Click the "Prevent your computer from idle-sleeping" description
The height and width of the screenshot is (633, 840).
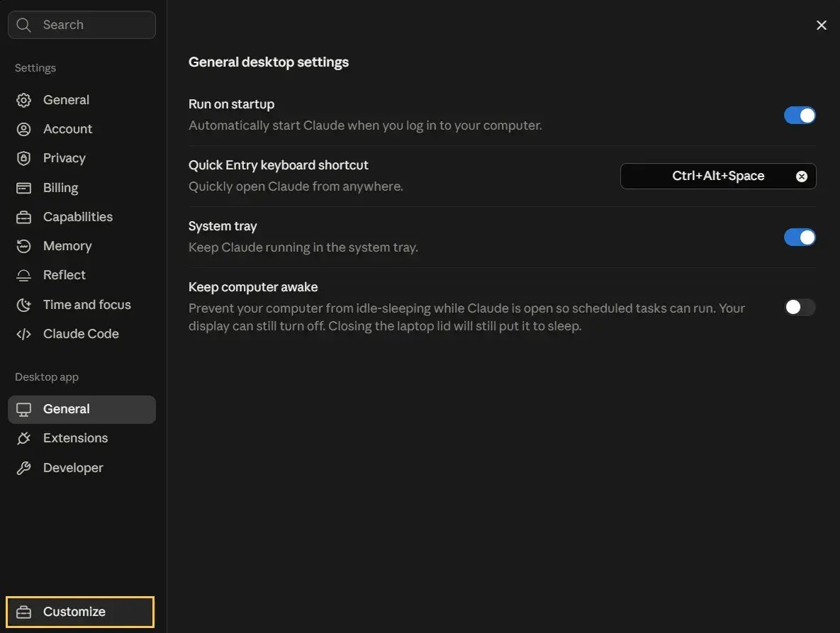pyautogui.click(x=466, y=317)
